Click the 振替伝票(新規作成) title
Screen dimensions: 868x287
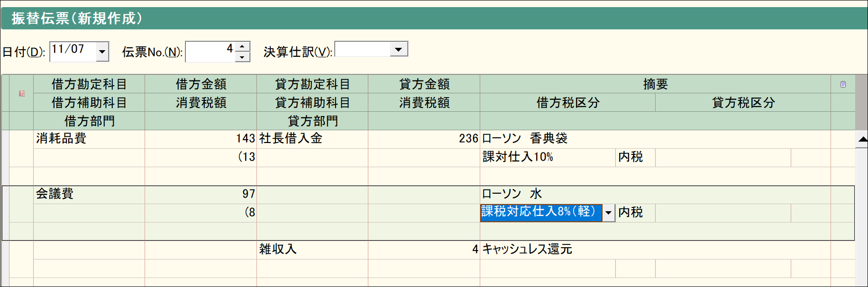[77, 18]
